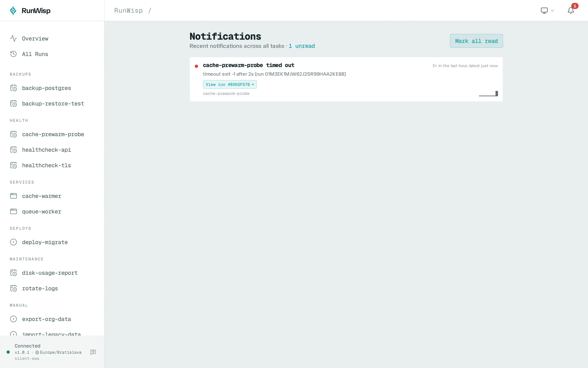Click the Overview pulse icon

click(13, 38)
